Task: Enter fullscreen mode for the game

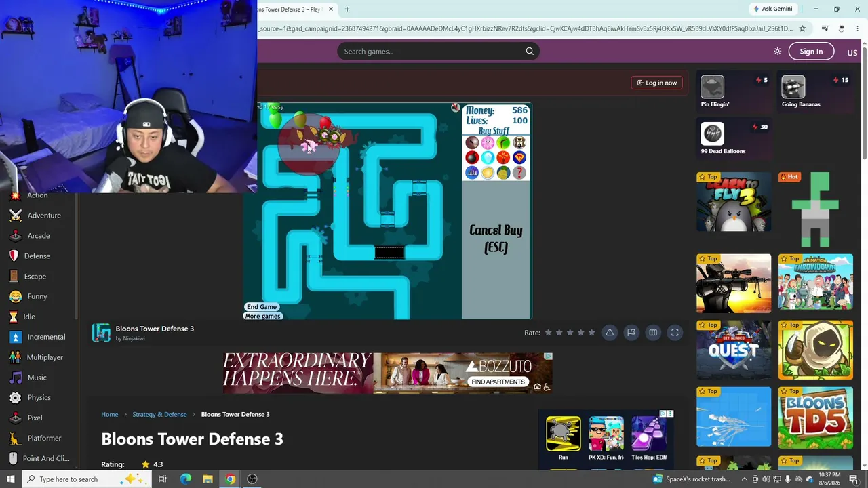Action: point(675,333)
